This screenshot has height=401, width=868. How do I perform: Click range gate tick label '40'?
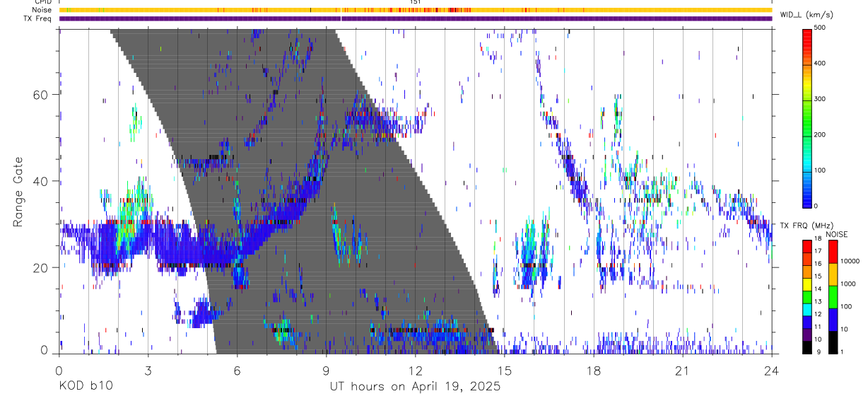click(x=42, y=180)
